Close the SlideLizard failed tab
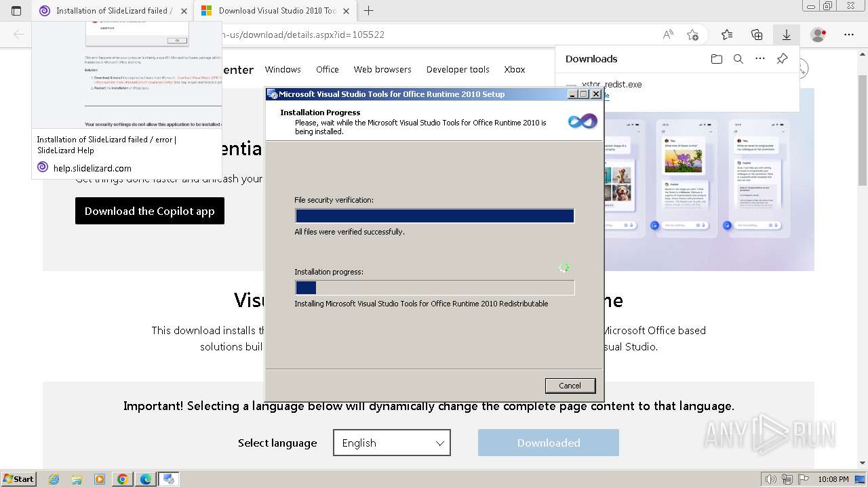 tap(184, 11)
